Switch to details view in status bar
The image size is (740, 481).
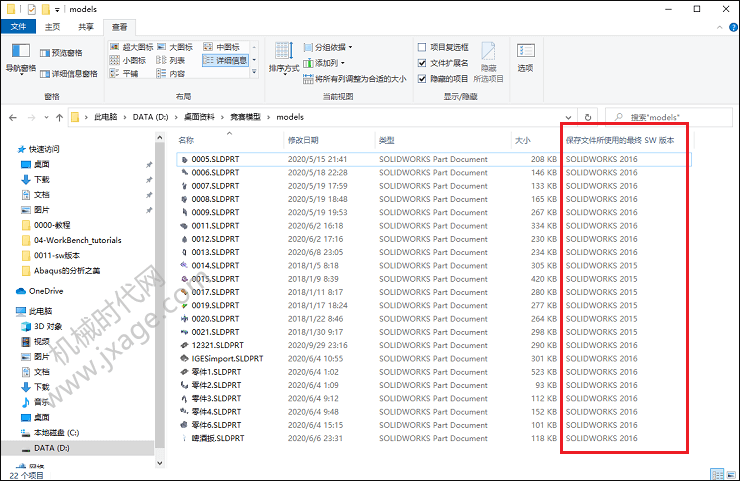[x=717, y=474]
